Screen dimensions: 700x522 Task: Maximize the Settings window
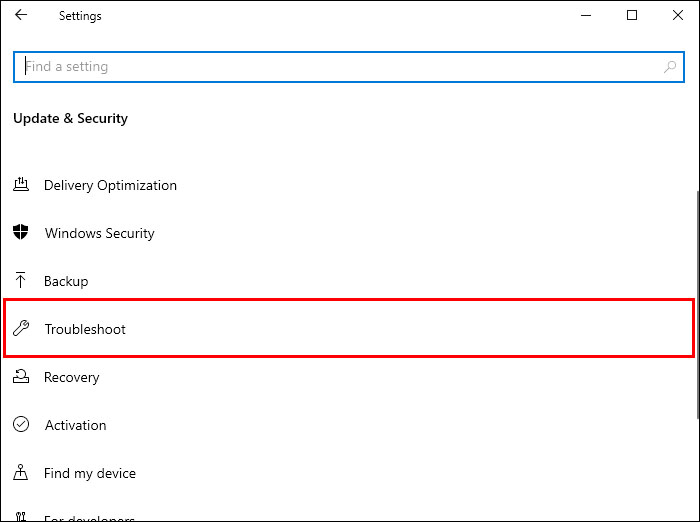coord(632,15)
